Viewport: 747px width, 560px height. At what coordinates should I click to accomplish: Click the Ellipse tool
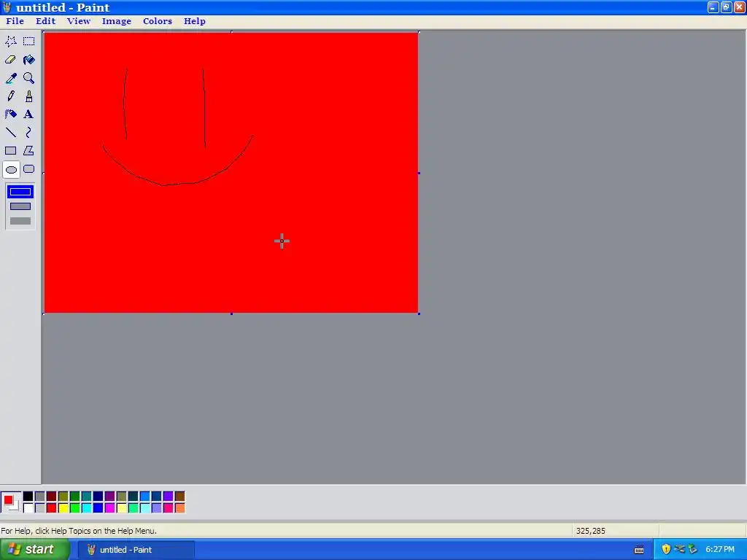(x=11, y=169)
